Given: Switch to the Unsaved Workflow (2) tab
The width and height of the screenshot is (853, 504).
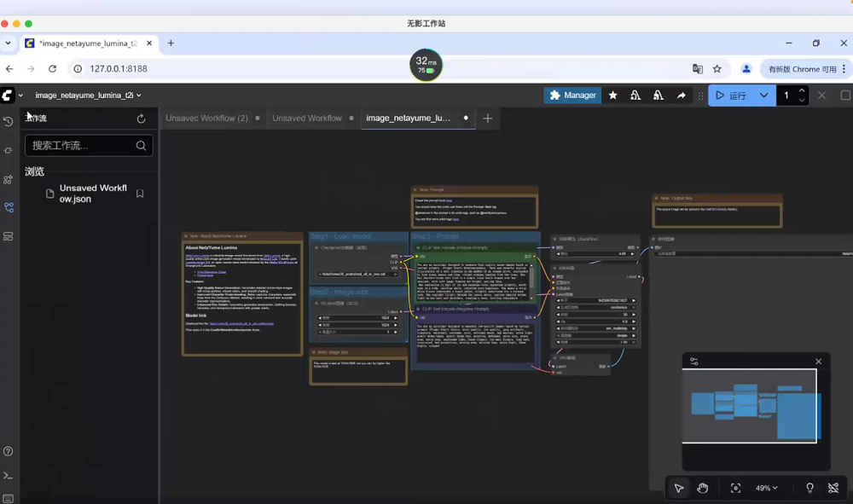Looking at the screenshot, I should point(206,119).
